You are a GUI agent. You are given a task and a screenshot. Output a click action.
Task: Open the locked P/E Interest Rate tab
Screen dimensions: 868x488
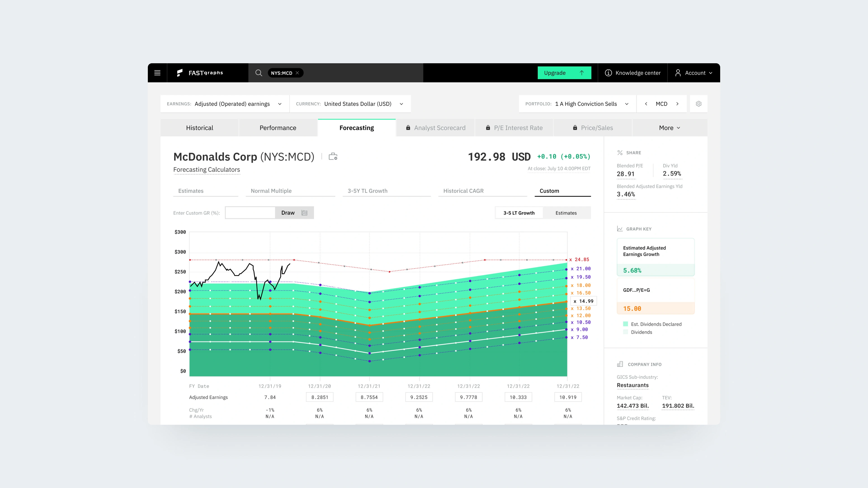coord(514,128)
